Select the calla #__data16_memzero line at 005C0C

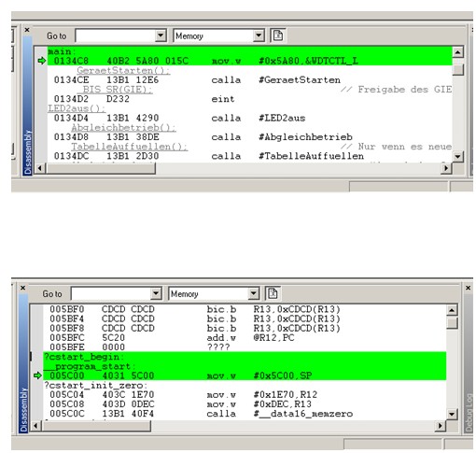[245, 414]
